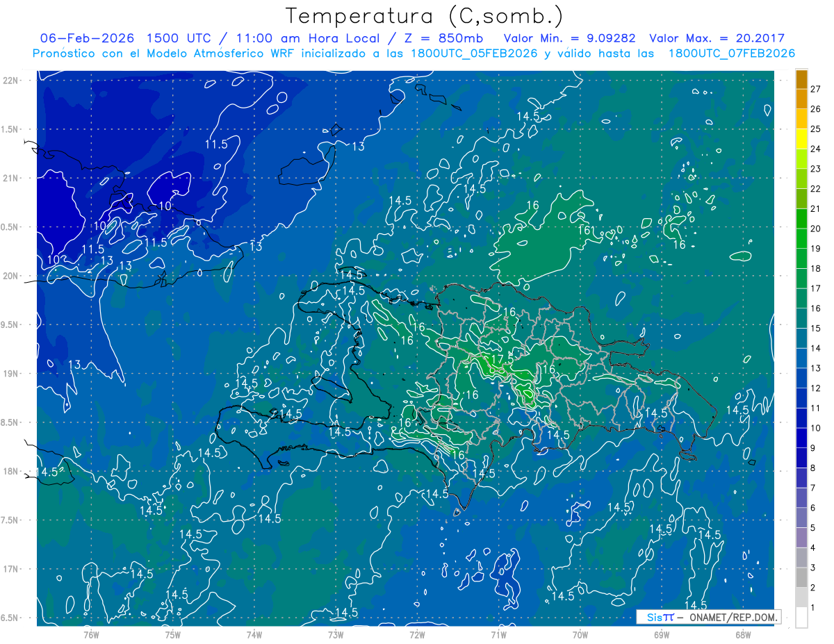Click the "73W" longitude axis label
This screenshot has height=644, width=834.
(336, 635)
